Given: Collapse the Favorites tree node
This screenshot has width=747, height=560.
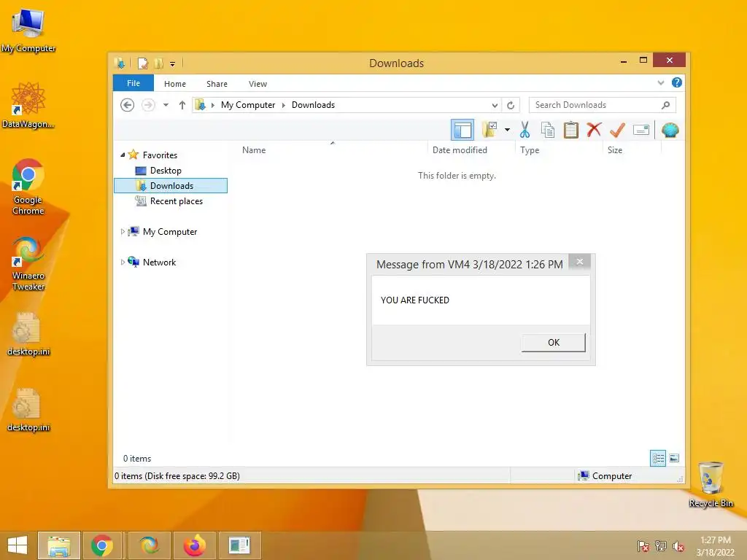Looking at the screenshot, I should click(123, 155).
